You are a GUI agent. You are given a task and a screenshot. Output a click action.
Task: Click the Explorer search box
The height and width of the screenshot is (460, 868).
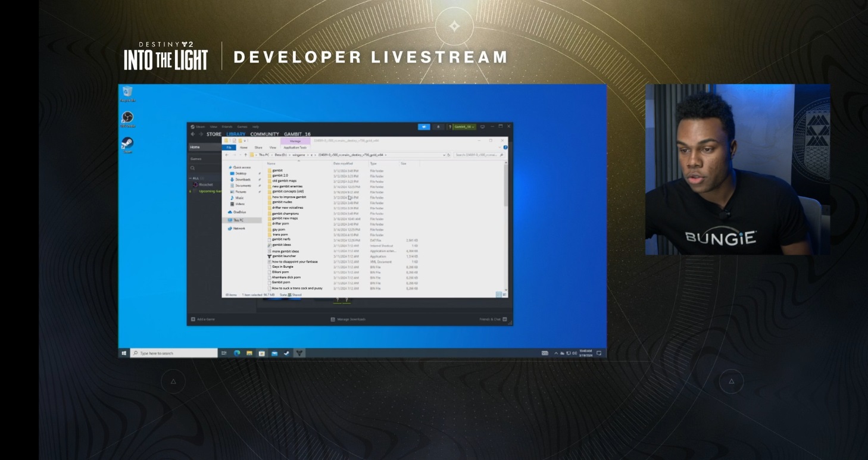(x=480, y=155)
